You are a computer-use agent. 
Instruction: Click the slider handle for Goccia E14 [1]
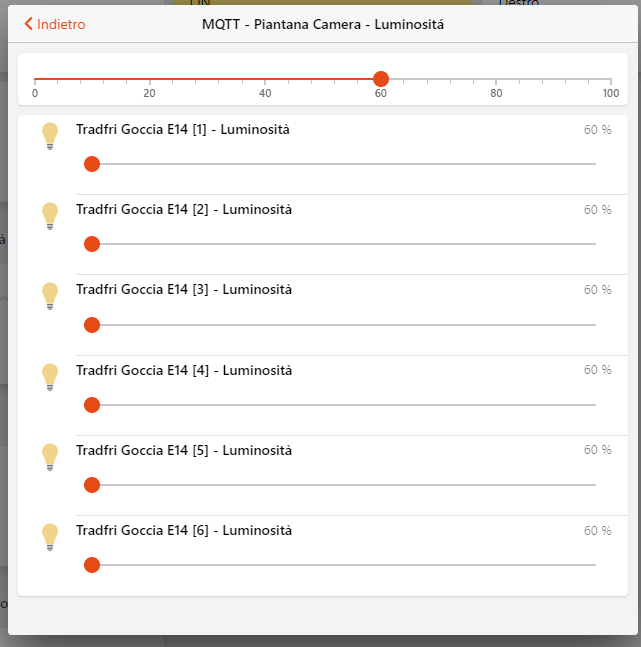point(92,164)
